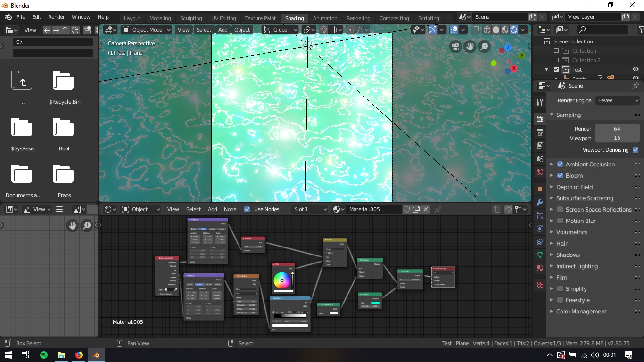
Task: Open the Object Data properties tab
Action: coord(540,255)
